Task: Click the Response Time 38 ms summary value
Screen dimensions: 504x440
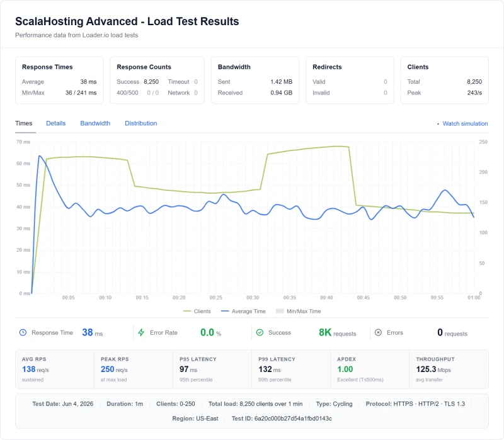Action: [92, 332]
